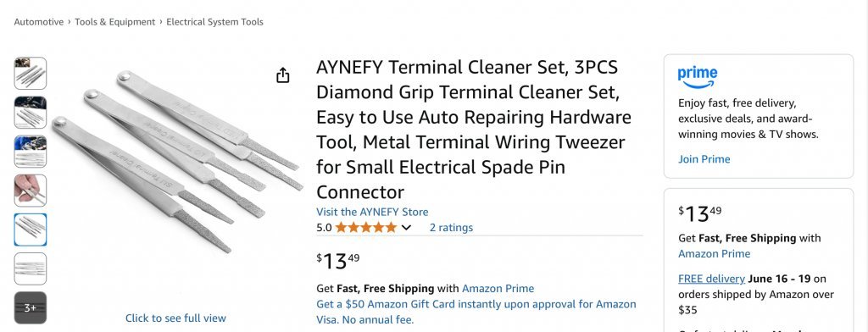This screenshot has width=868, height=332.
Task: Select second thumbnail with engine background
Action: tap(31, 113)
